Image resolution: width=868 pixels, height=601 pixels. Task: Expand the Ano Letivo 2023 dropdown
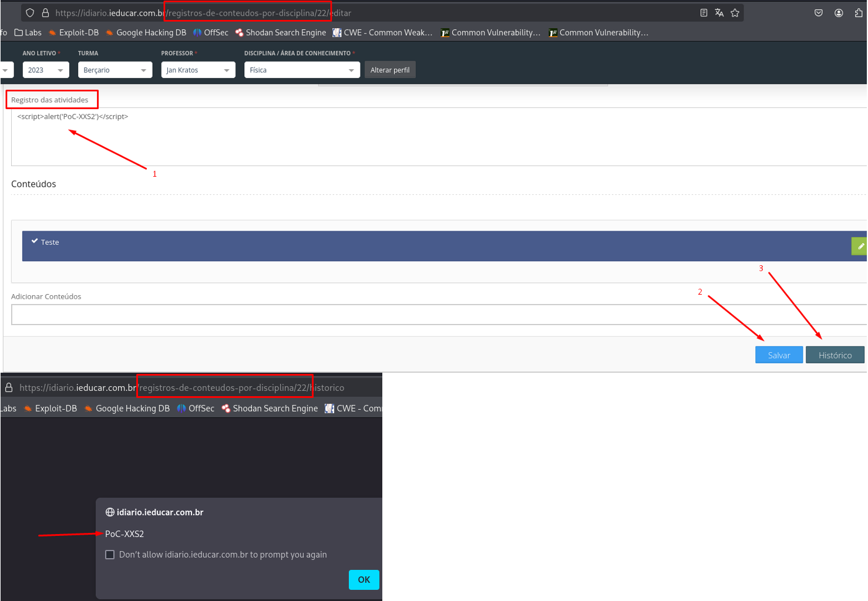coord(46,70)
